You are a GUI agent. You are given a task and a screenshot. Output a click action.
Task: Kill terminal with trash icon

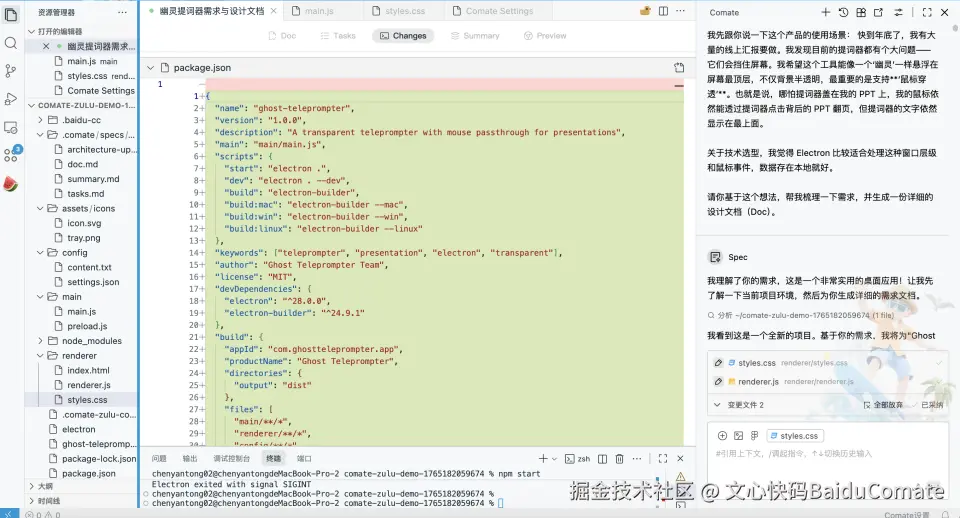coord(620,459)
